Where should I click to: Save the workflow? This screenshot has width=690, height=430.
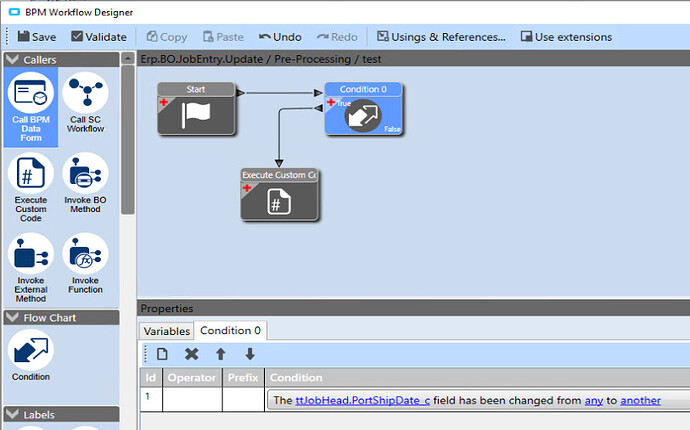tap(37, 37)
